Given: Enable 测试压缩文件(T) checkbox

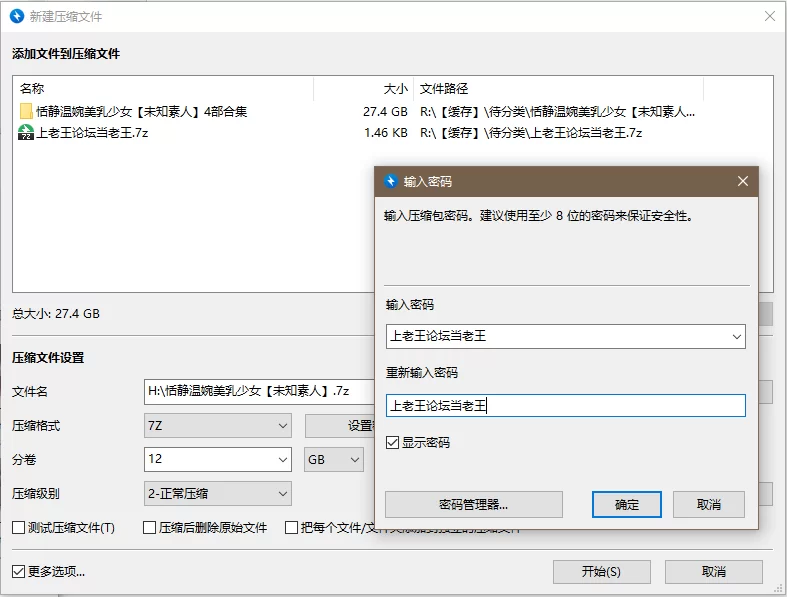Looking at the screenshot, I should coord(18,528).
